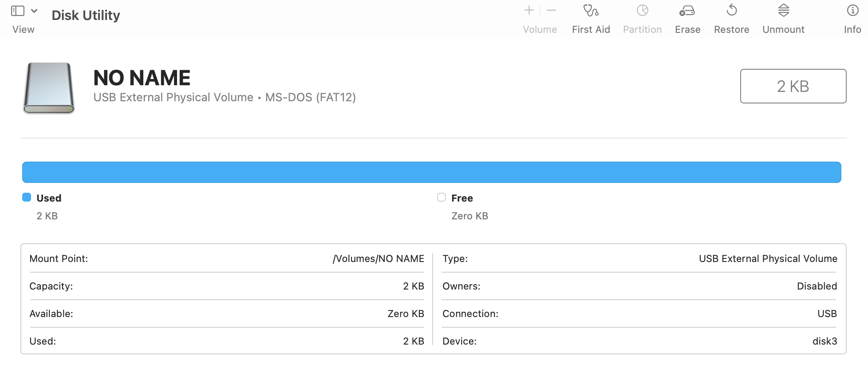
Task: Click the Restore circular arrow icon
Action: pos(732,10)
